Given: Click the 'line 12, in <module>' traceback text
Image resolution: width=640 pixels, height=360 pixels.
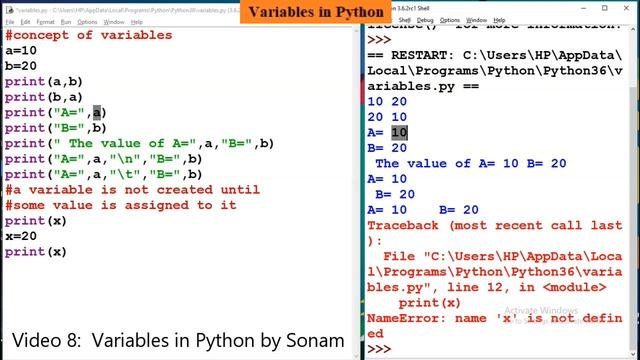Looking at the screenshot, I should (x=527, y=287).
